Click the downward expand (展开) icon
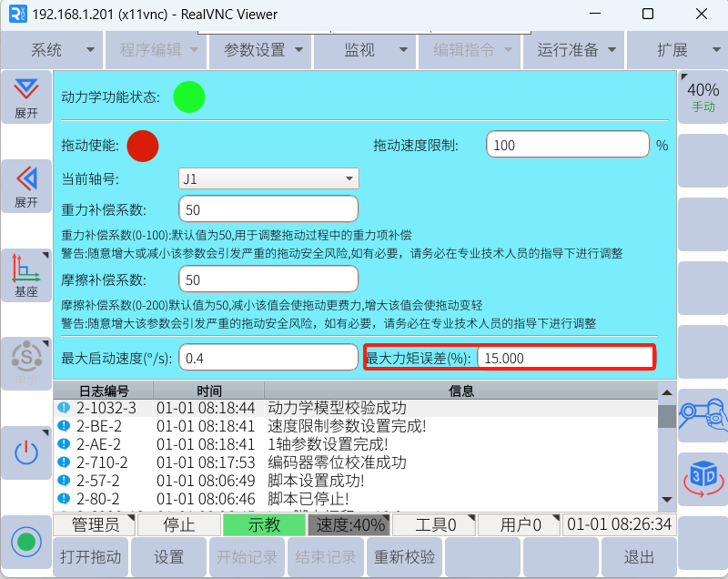Image resolution: width=728 pixels, height=579 pixels. [26, 96]
